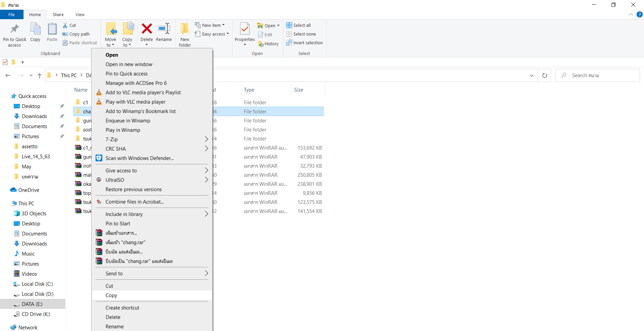Image resolution: width=644 pixels, height=331 pixels.
Task: Click the New folder ribbon icon
Action: 185,29
